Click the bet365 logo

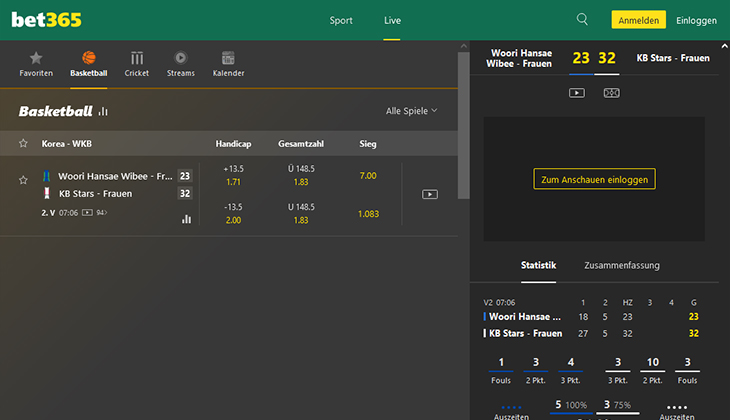tap(46, 20)
